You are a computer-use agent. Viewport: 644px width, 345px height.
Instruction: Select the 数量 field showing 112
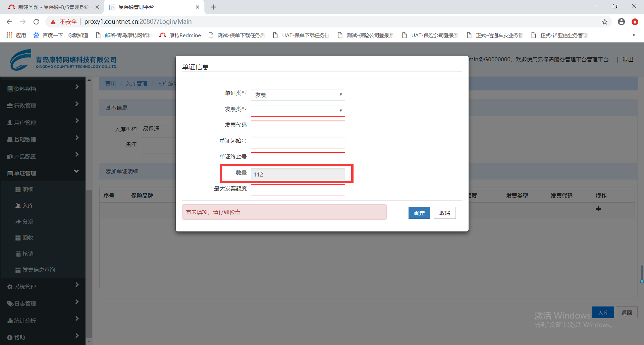(x=298, y=174)
